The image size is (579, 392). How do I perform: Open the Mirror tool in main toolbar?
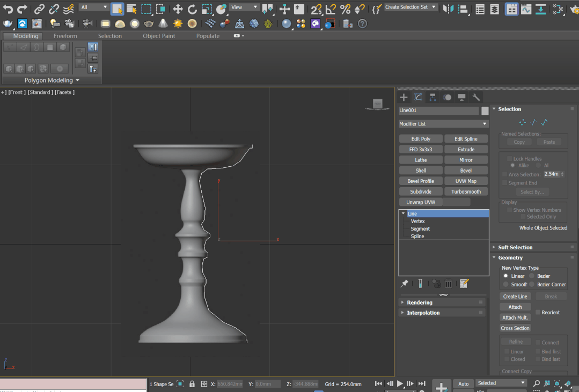[x=448, y=9]
